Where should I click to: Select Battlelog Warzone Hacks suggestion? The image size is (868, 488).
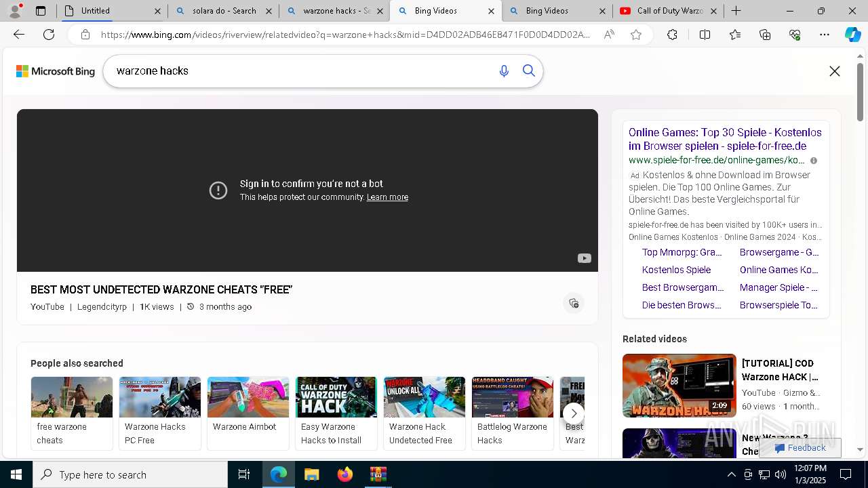tap(513, 413)
